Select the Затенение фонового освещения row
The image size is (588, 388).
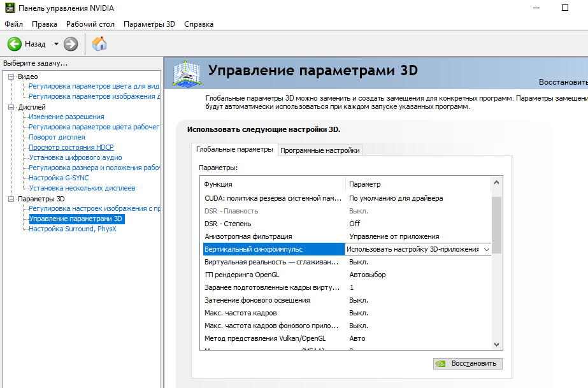(347, 300)
